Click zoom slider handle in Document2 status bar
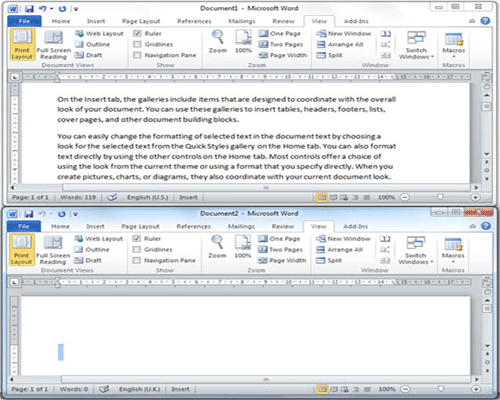 pos(441,389)
